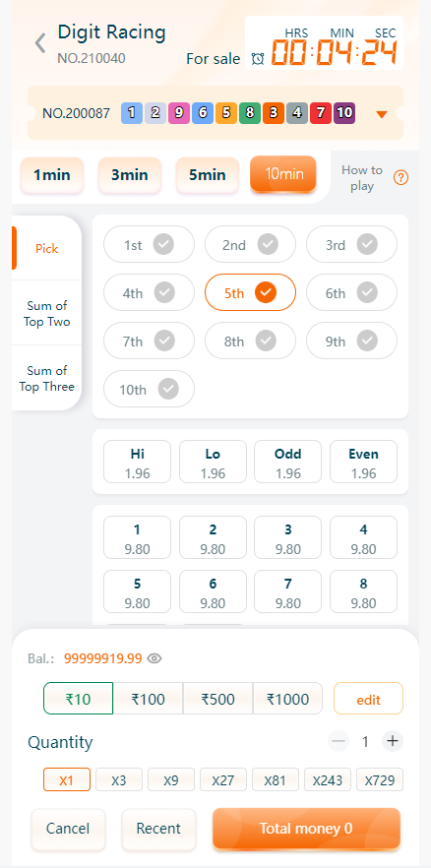Increase quantity with the plus button

tap(393, 741)
